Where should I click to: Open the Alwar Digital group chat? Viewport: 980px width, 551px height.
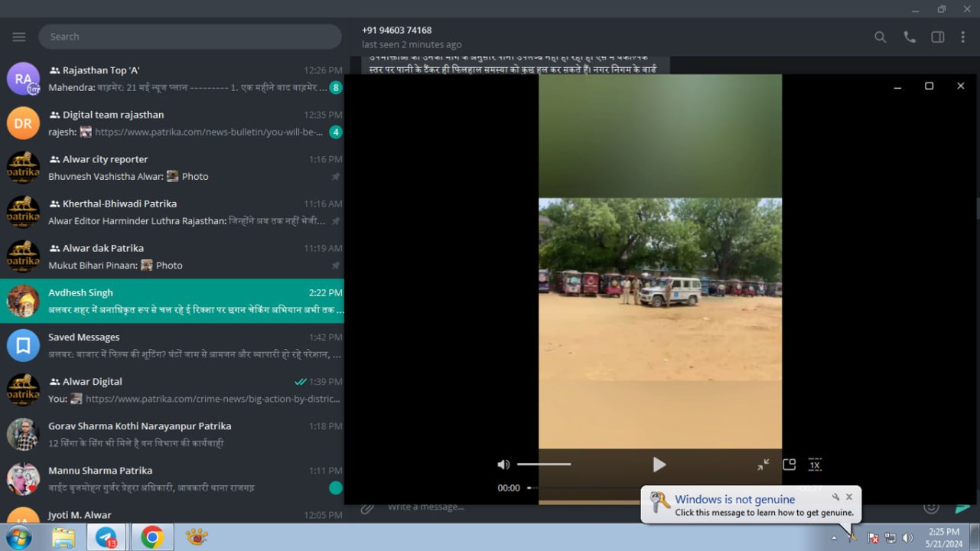coord(172,390)
